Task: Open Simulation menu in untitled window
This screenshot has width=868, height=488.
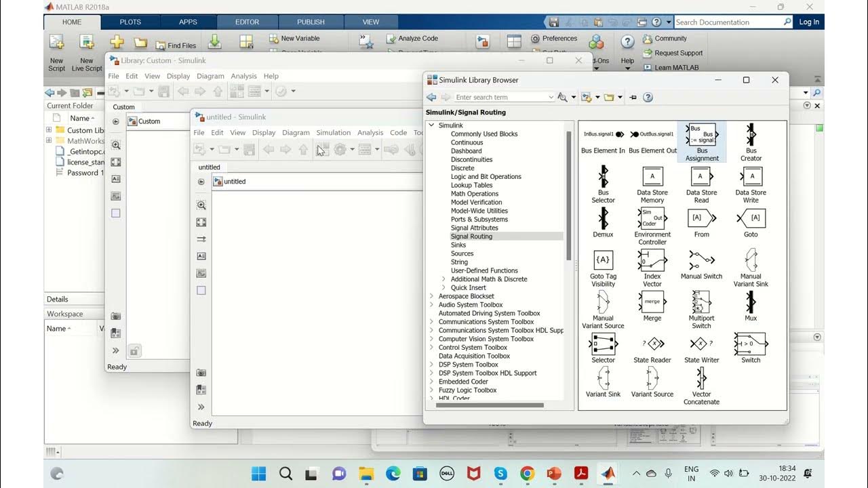Action: click(x=333, y=133)
